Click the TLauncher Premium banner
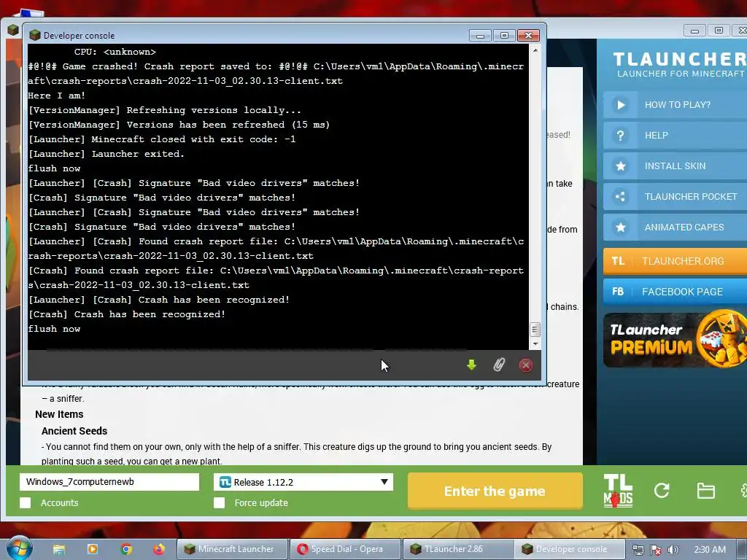Screen dimensions: 747x560 point(675,340)
